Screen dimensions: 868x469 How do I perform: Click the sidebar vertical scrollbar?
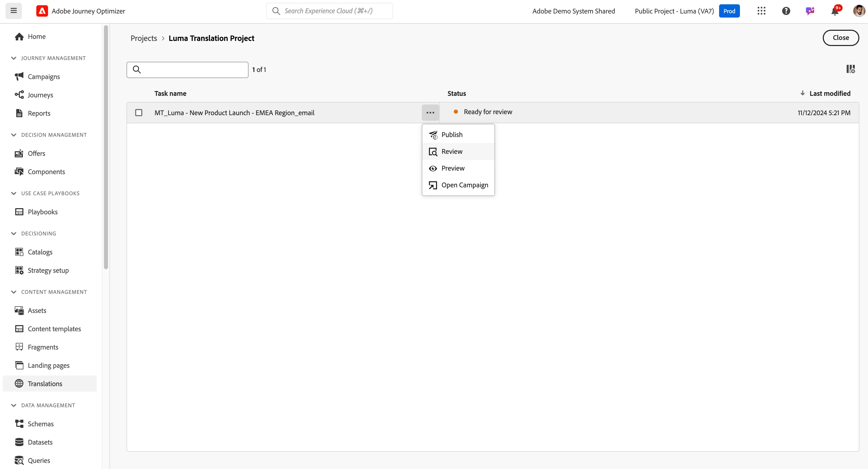(x=106, y=147)
